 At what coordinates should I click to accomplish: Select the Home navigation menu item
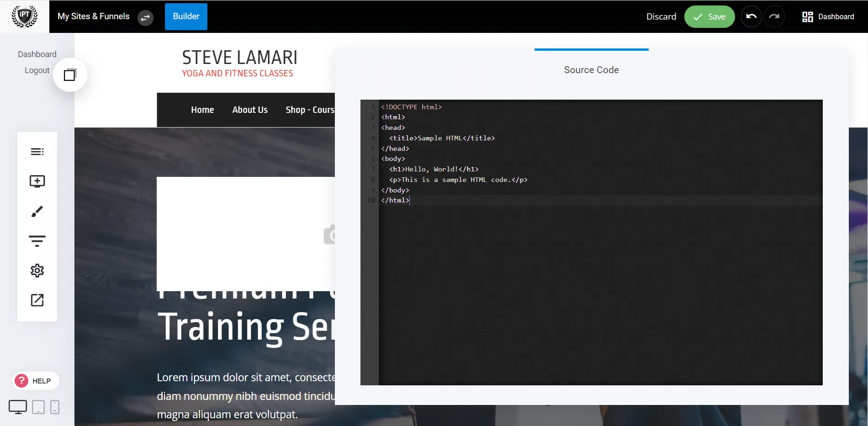click(x=202, y=110)
